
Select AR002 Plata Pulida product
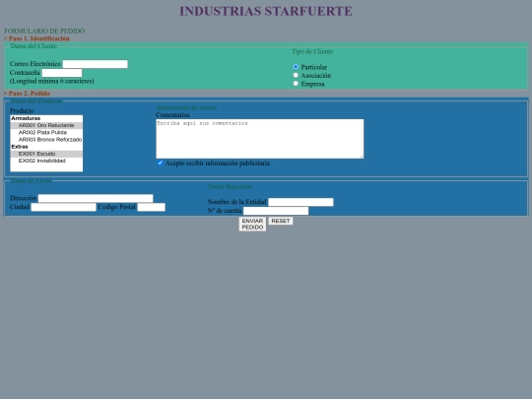[46, 133]
